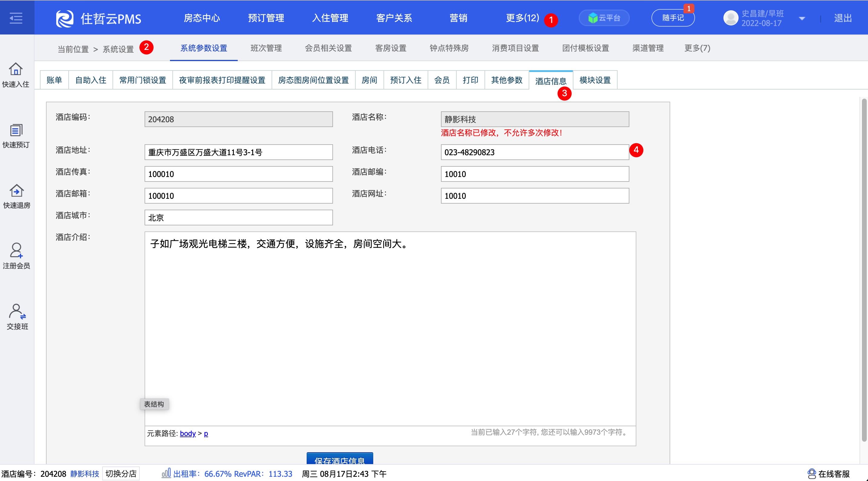Click the quick reservation list icon

(16, 130)
